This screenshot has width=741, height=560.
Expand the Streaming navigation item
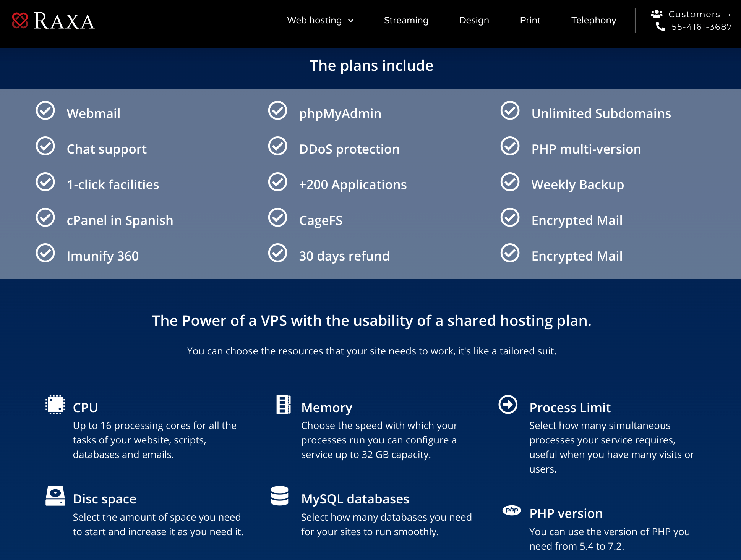406,20
